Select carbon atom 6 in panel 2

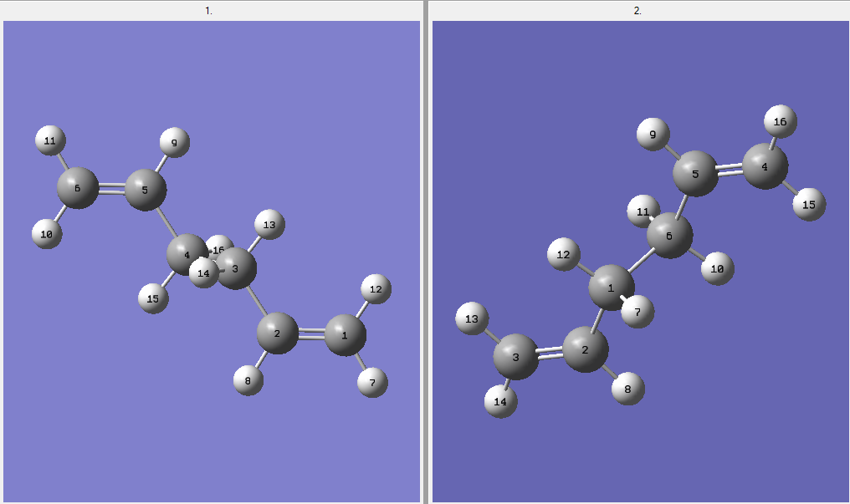click(669, 236)
